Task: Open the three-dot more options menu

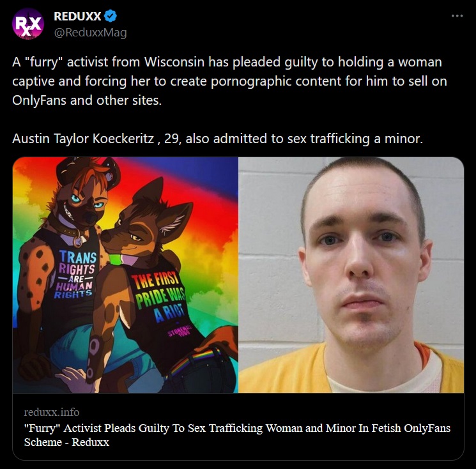Action: click(x=457, y=16)
